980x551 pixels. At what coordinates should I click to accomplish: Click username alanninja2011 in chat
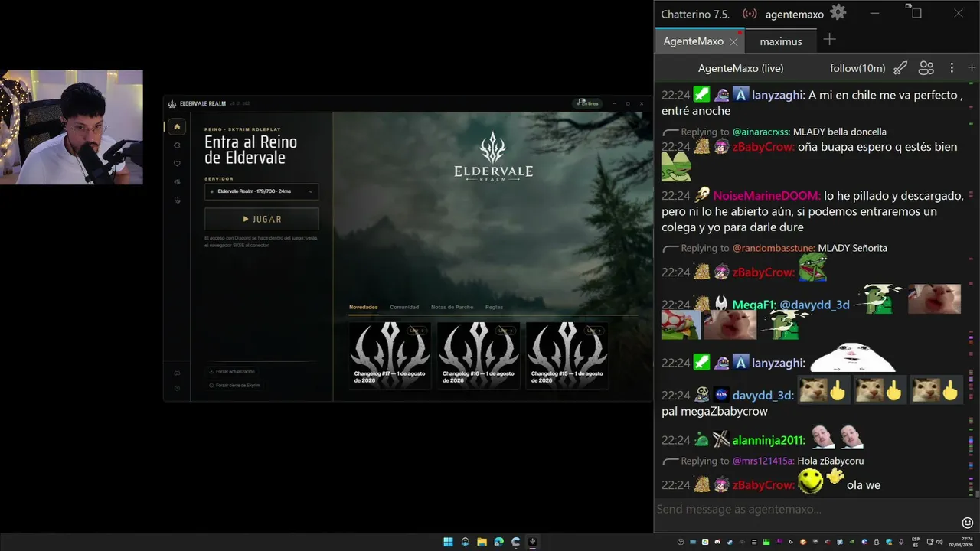point(769,440)
